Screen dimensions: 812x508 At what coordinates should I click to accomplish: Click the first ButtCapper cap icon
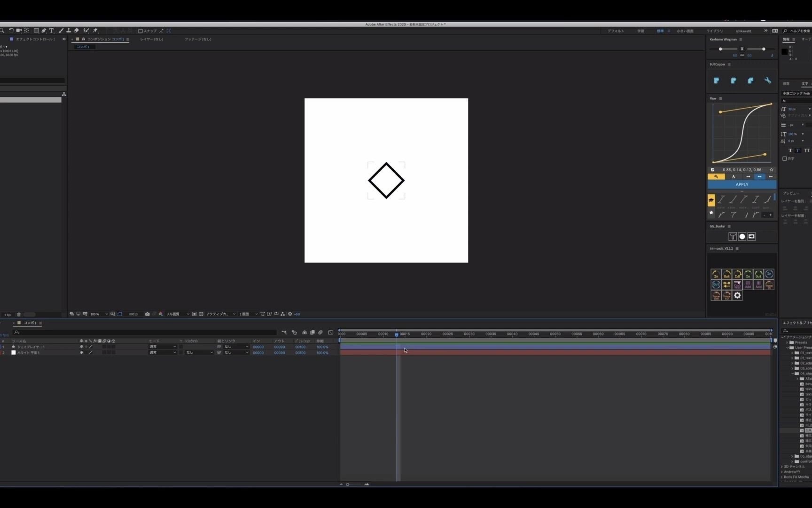(x=716, y=80)
